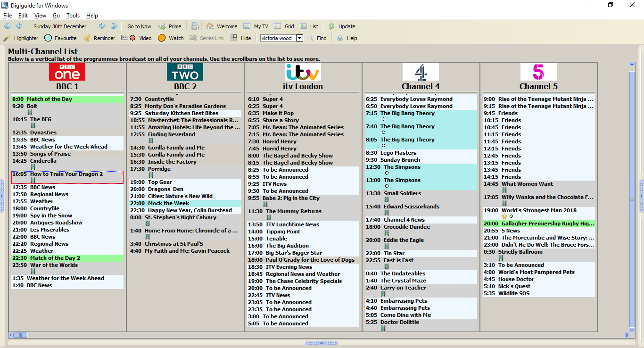Click the Channel 4 logo
644x348 pixels.
[x=421, y=72]
